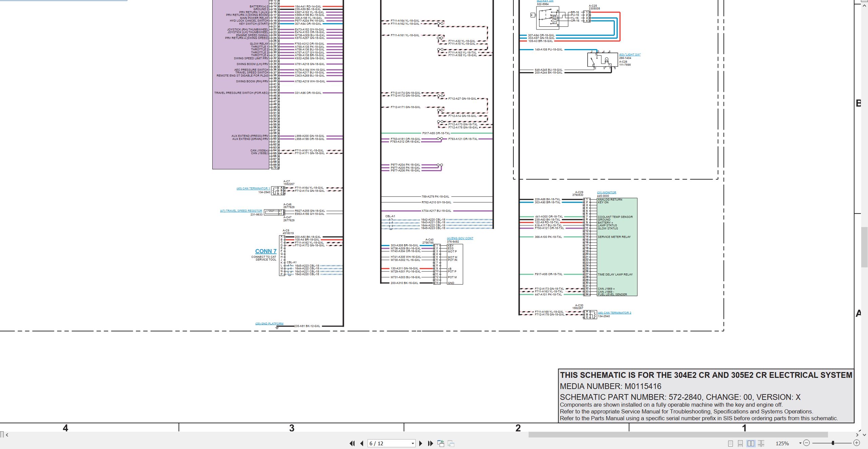868x449 pixels.
Task: Click the 130-A311 GN-16-GXL wire label
Action: (404, 268)
